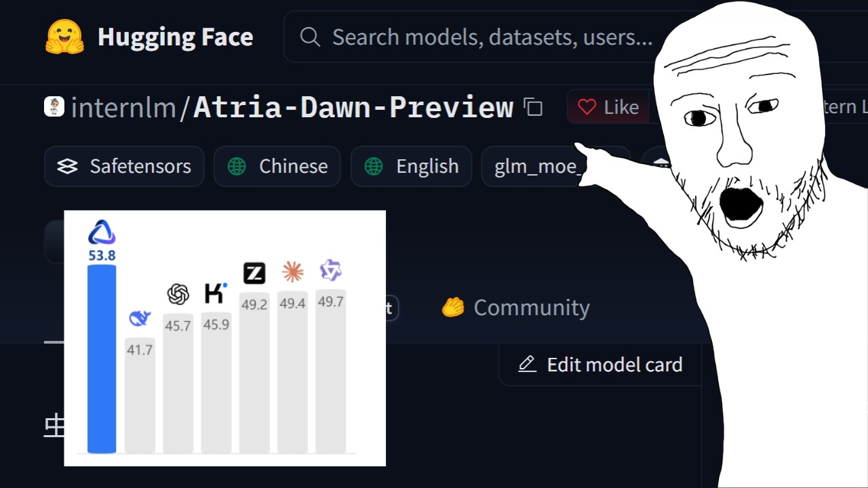This screenshot has width=868, height=488.
Task: Like the Atria-Dawn-Preview model
Action: coord(608,107)
